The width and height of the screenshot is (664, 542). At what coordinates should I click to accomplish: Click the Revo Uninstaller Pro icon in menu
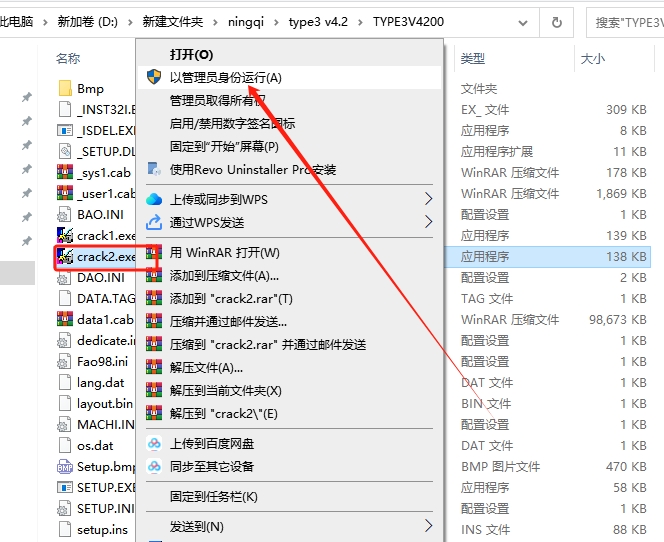coord(154,169)
